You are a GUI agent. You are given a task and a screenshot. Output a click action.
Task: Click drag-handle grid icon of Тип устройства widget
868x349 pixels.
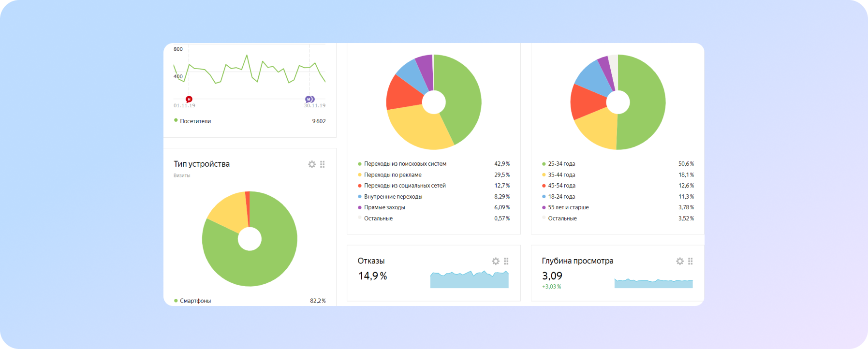323,164
